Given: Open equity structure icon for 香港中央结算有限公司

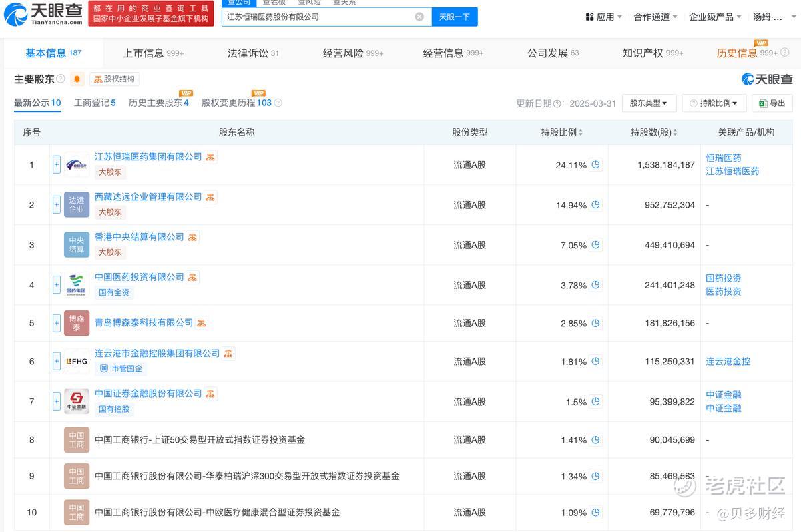Looking at the screenshot, I should [x=192, y=237].
